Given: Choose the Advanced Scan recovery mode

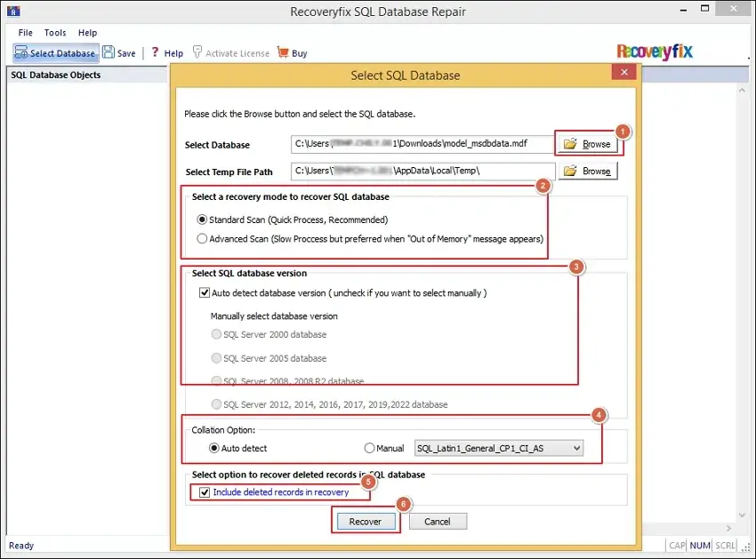Looking at the screenshot, I should click(x=202, y=239).
